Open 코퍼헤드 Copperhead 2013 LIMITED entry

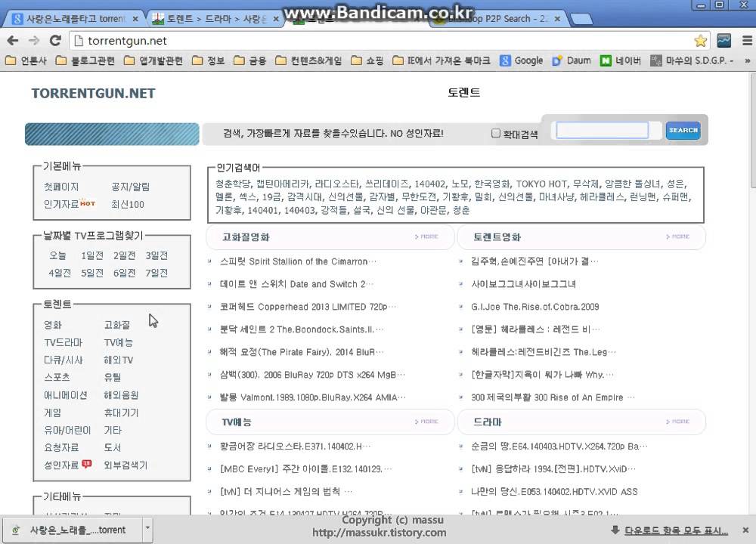(x=308, y=307)
